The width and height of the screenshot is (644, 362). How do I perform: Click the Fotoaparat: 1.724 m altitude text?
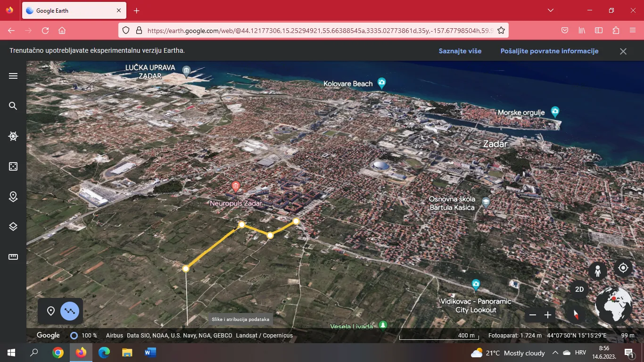tap(515, 336)
